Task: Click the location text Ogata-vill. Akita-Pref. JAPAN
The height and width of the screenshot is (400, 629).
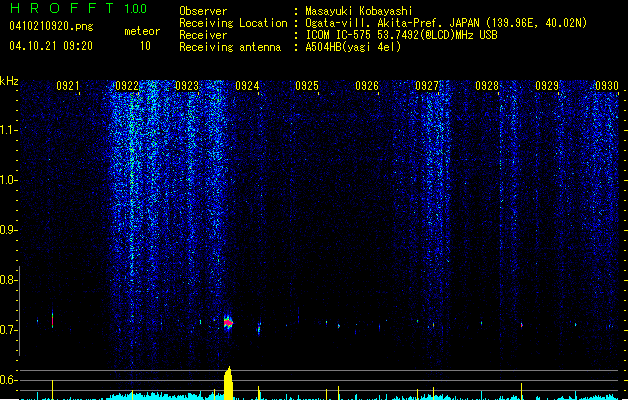Action: pos(392,23)
